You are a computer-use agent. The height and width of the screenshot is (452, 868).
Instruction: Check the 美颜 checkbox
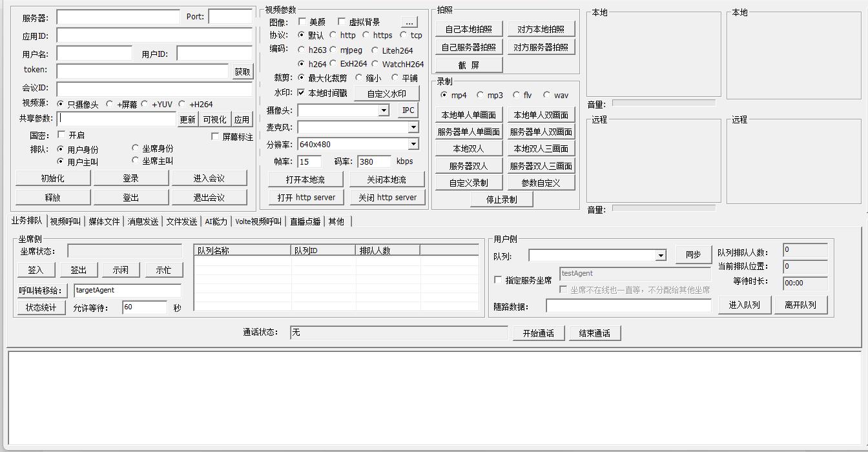tap(302, 22)
